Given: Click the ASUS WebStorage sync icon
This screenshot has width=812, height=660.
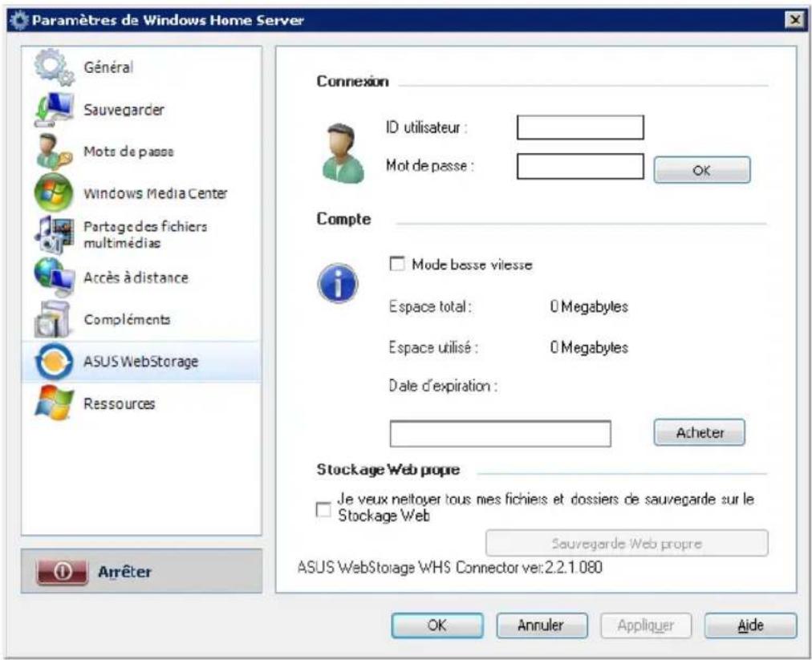Looking at the screenshot, I should 54,362.
